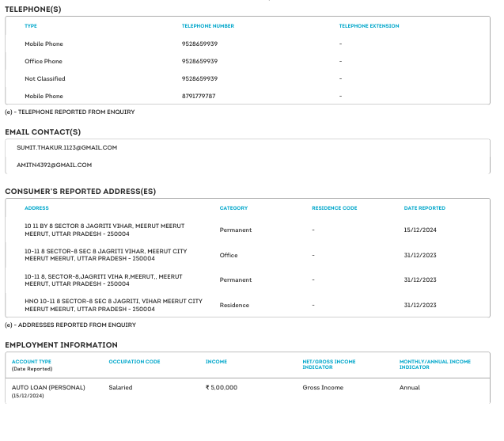Select the Not Classified phone type

point(45,78)
